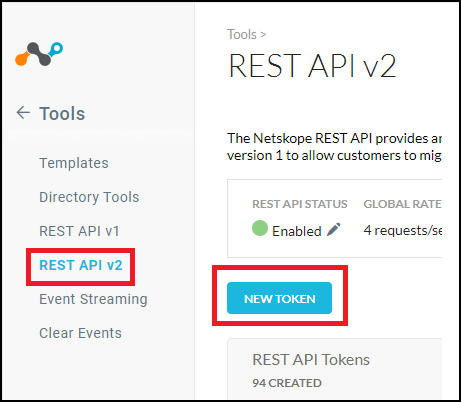Open the Templates menu item

click(74, 163)
